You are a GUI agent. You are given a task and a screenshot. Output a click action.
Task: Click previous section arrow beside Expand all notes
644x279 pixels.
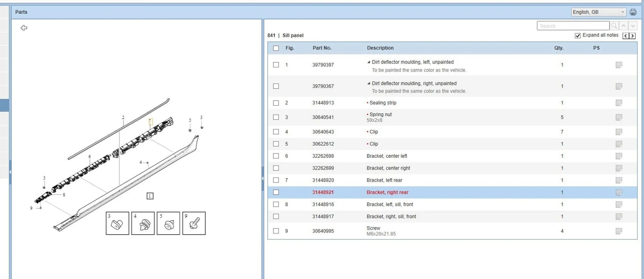click(x=626, y=36)
